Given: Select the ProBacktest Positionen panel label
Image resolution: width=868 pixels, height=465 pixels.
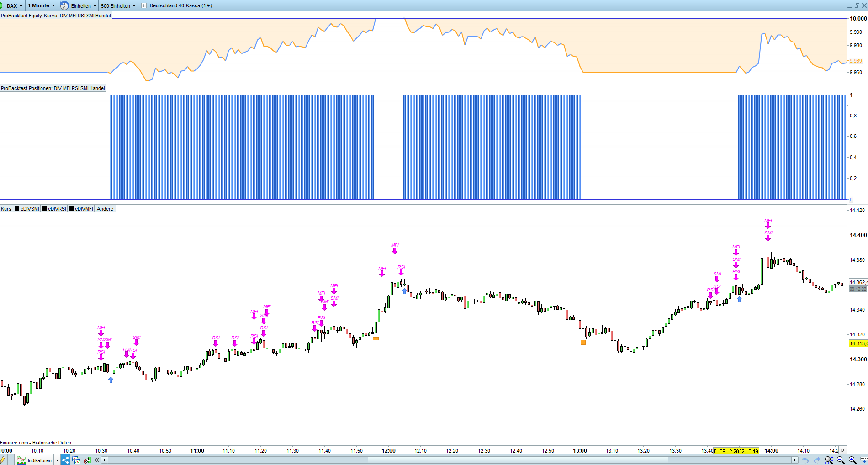Looking at the screenshot, I should coord(53,88).
